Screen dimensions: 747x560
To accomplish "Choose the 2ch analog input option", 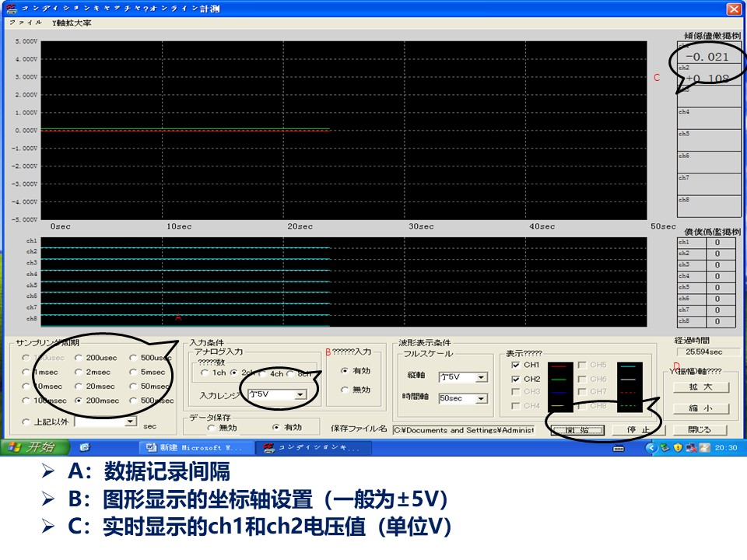I will coord(234,373).
